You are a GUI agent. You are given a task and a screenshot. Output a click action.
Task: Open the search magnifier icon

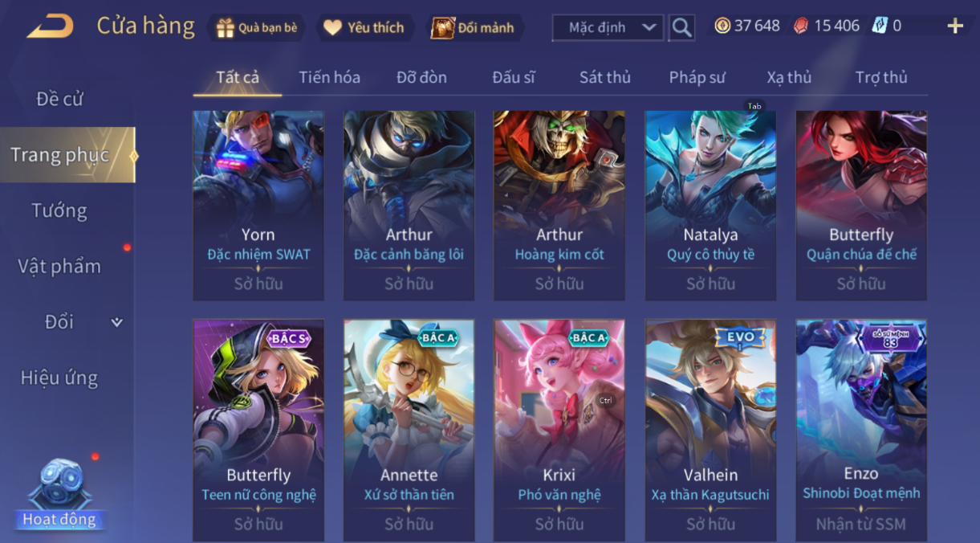(682, 27)
